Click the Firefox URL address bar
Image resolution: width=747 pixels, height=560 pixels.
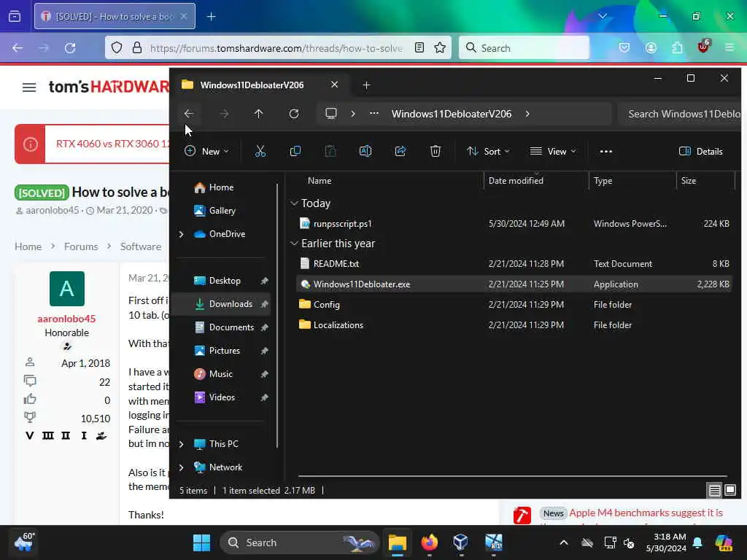pyautogui.click(x=276, y=47)
